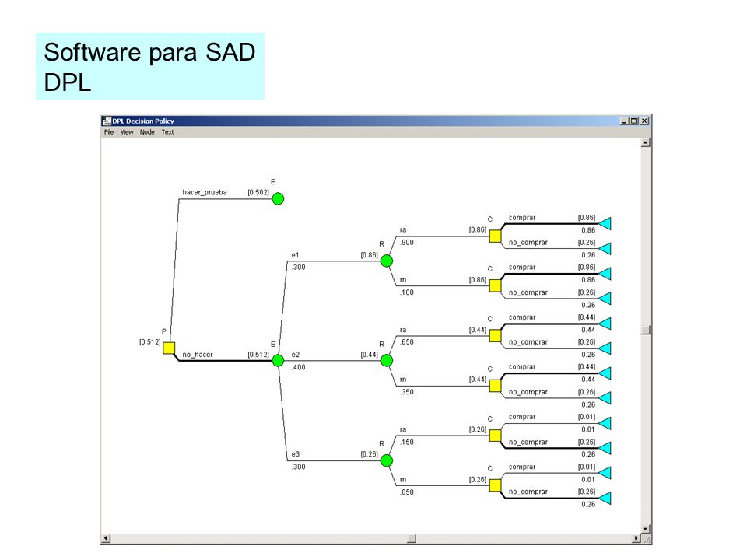Click the e2 branch label
747x560 pixels.
click(296, 355)
